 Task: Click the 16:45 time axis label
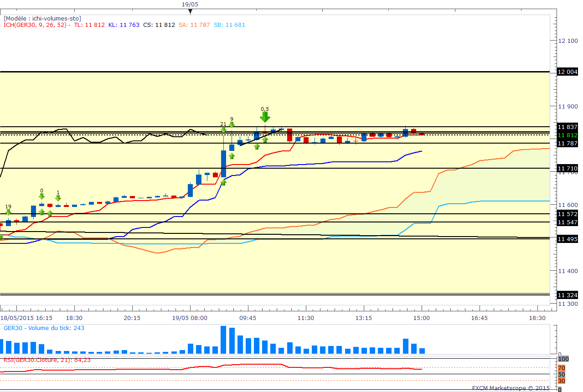point(479,318)
